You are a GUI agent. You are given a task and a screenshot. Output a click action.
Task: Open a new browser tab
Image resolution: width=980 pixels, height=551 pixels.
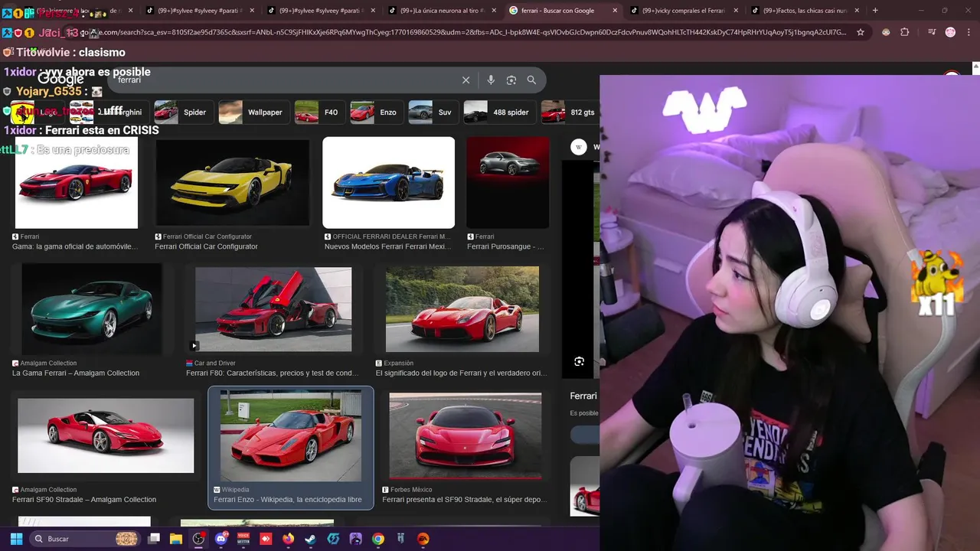[875, 11]
